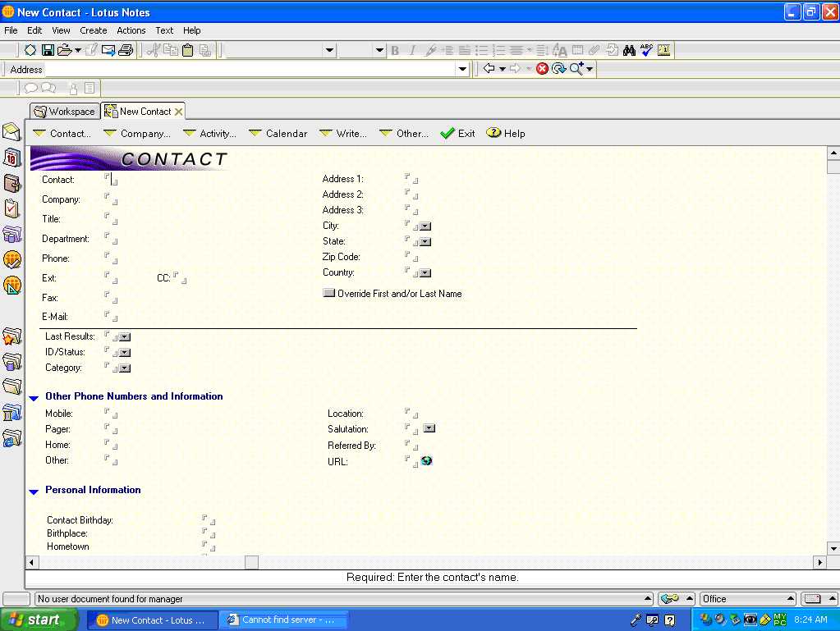This screenshot has height=631, width=840.
Task: Switch to the Workspace tab
Action: 65,112
